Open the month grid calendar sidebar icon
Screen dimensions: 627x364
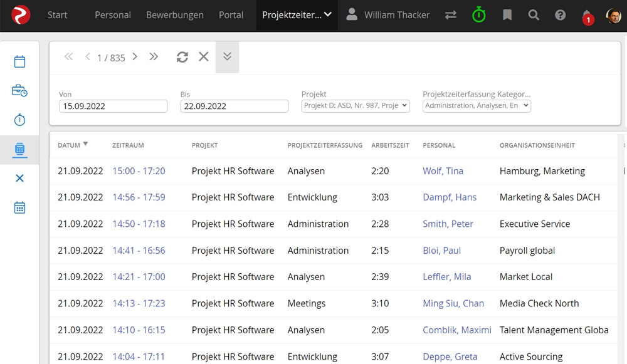click(19, 207)
